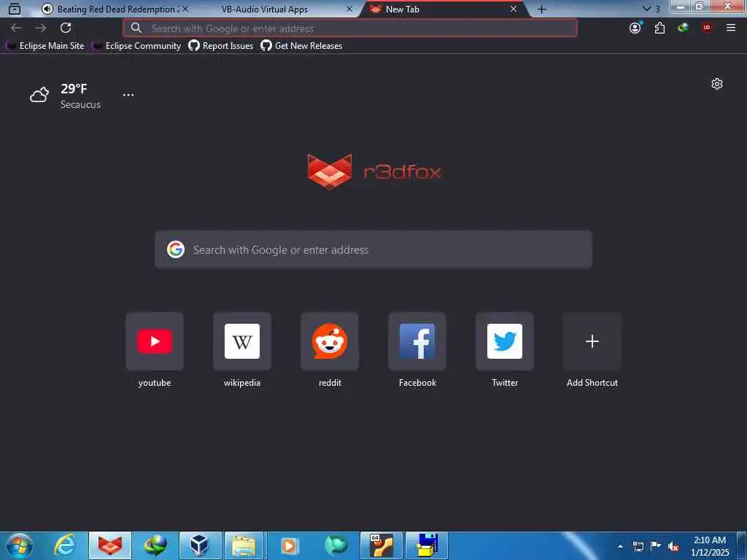Open Internet Download Manager from the taskbar
747x560 pixels.
[x=155, y=545]
